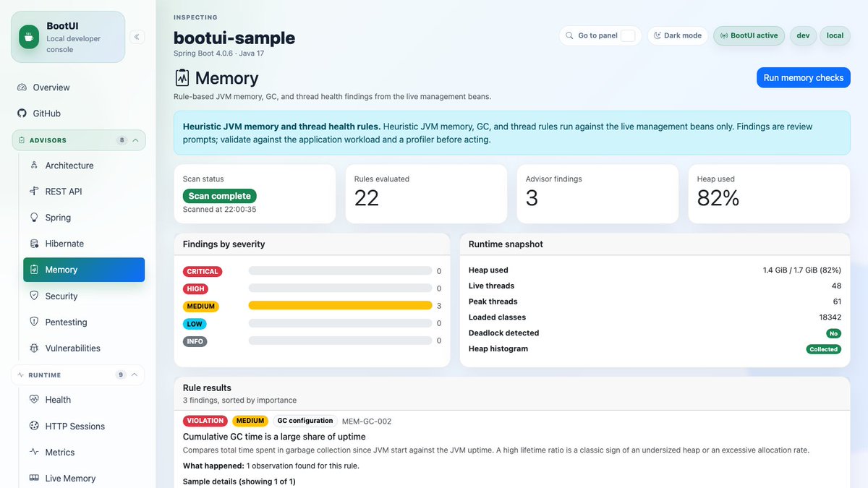868x488 pixels.
Task: Click the Peak threads value 61
Action: coord(837,301)
